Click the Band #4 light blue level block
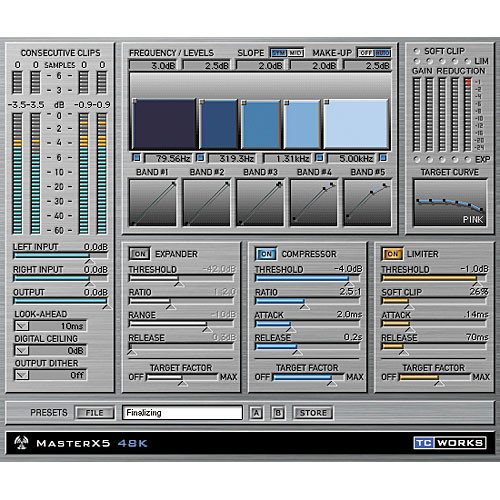500x500 pixels. pos(302,124)
